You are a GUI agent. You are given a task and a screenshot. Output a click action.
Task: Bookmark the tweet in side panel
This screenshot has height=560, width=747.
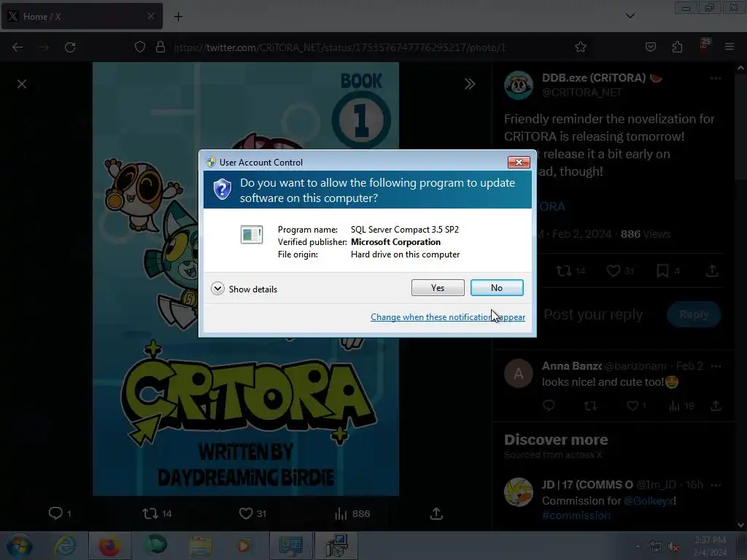pos(662,271)
